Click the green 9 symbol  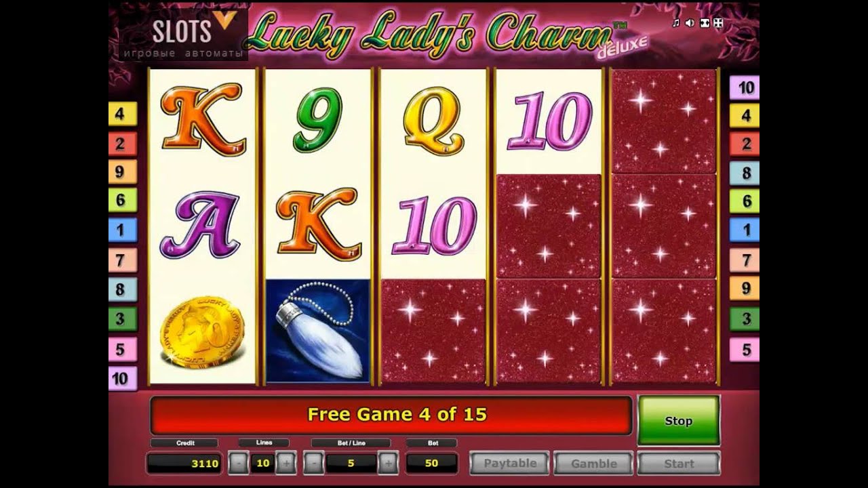coord(317,121)
